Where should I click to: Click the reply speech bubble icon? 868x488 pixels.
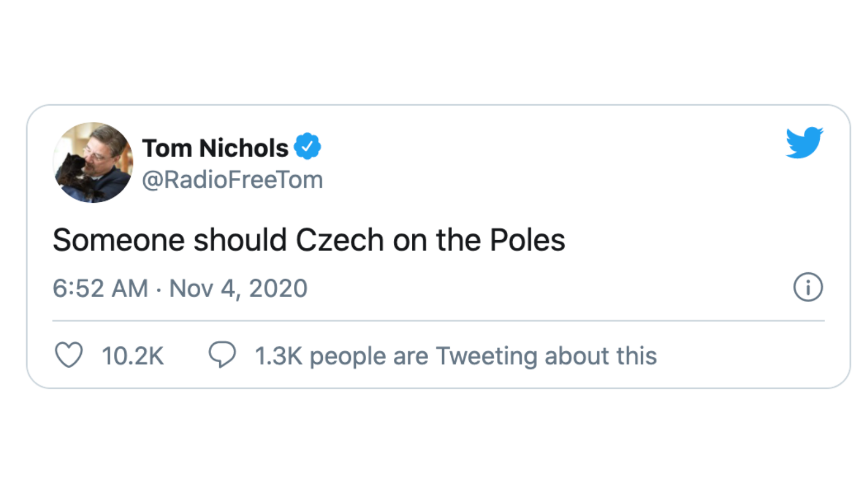(222, 355)
